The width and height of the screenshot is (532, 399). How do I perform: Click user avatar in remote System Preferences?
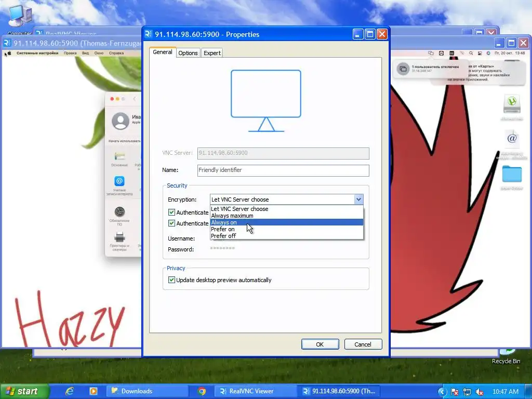click(121, 121)
